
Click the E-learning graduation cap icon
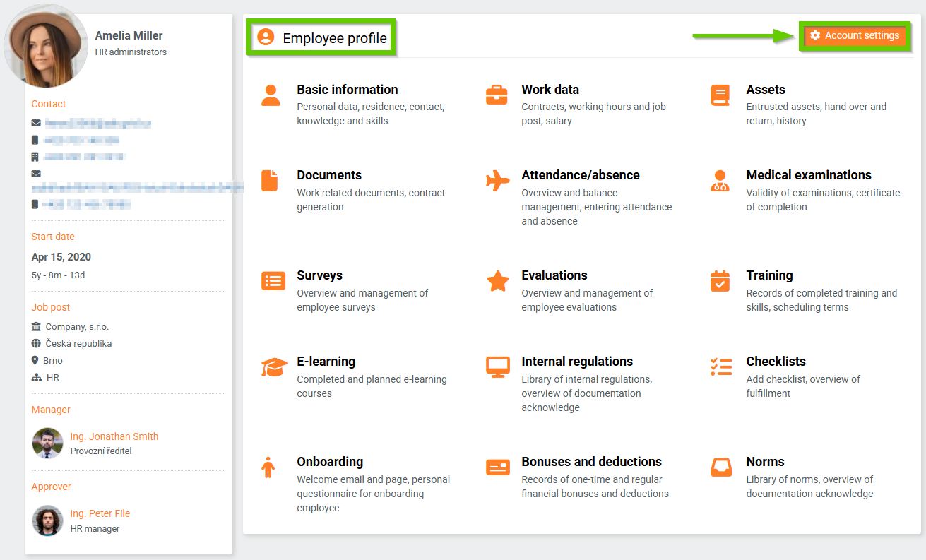point(274,367)
